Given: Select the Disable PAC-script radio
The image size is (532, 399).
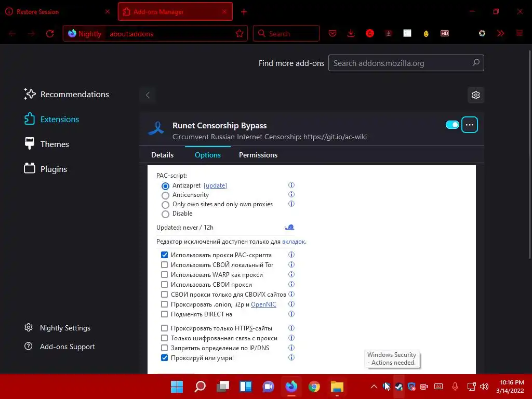Looking at the screenshot, I should coord(165,214).
